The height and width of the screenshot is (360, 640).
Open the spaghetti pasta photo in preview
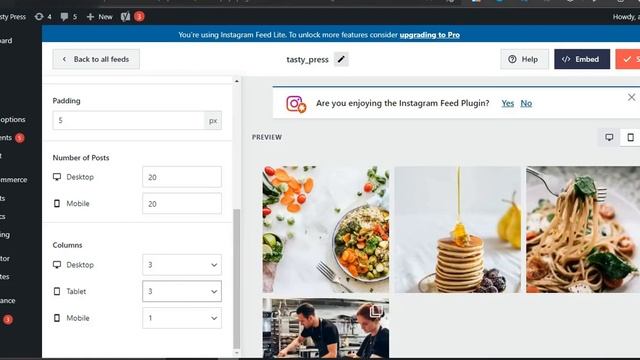583,229
